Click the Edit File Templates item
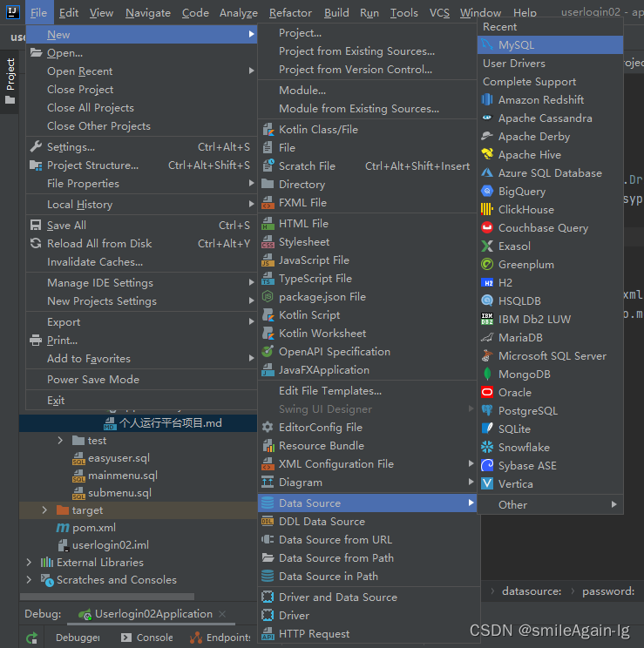644x648 pixels. 367,390
